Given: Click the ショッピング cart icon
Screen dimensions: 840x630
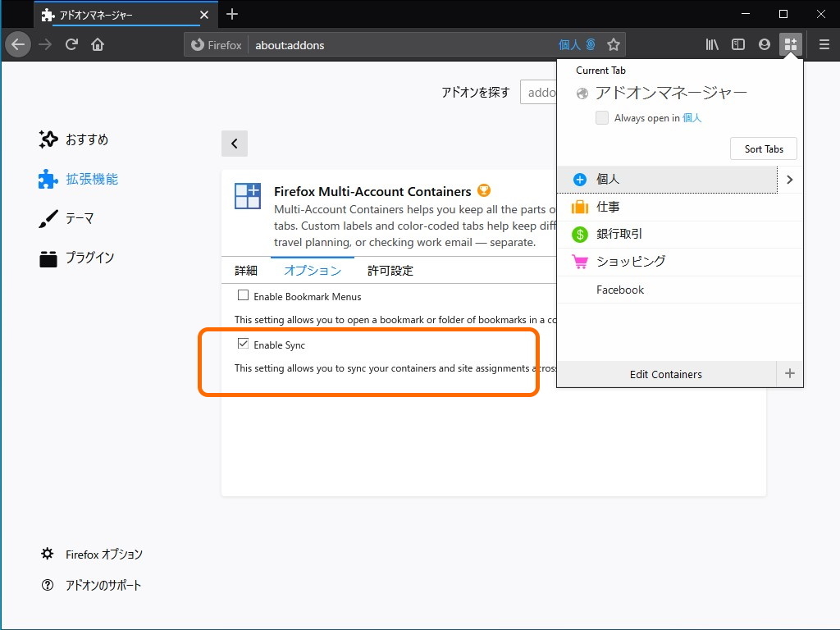Looking at the screenshot, I should [580, 262].
